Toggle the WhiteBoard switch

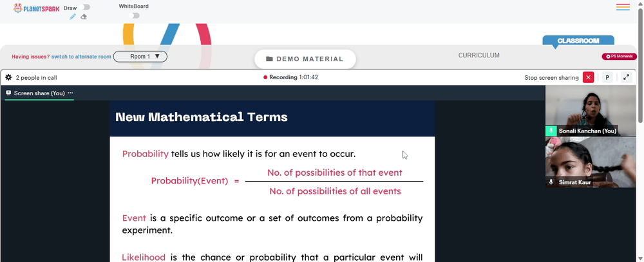pyautogui.click(x=134, y=15)
